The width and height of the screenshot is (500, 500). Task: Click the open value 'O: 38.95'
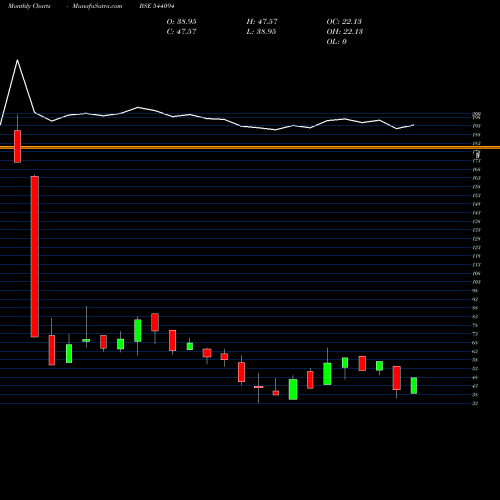click(x=181, y=22)
